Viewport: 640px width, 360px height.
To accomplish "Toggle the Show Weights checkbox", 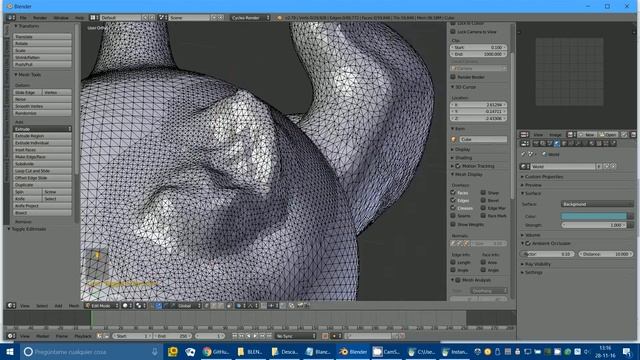I will point(453,224).
